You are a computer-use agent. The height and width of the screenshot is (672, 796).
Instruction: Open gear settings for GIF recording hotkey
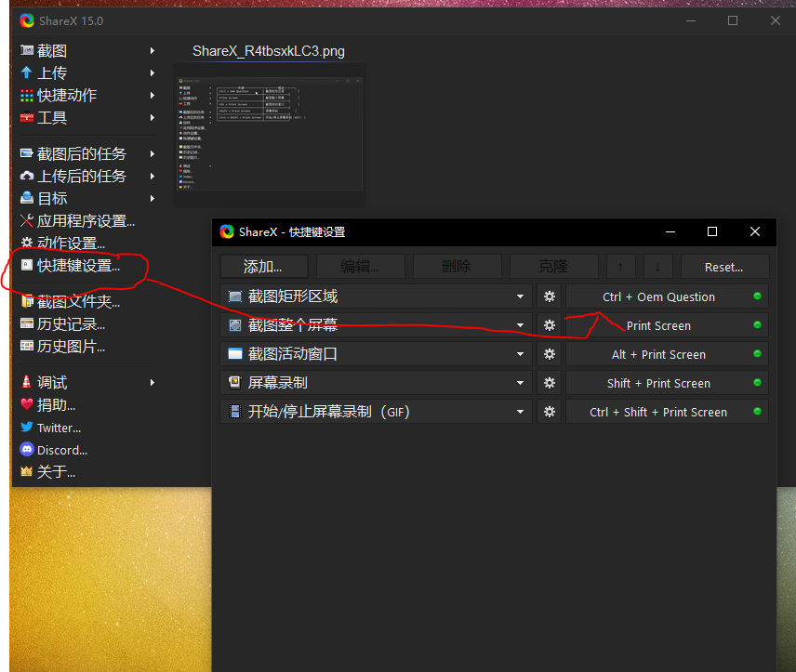coord(550,412)
